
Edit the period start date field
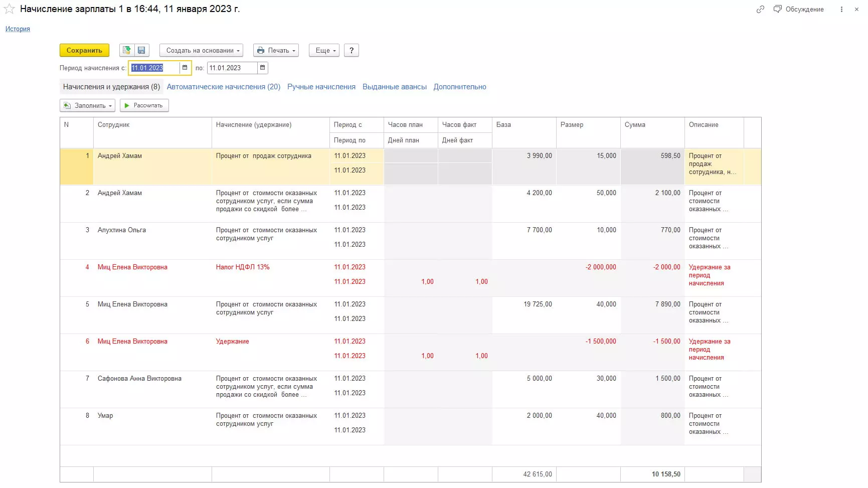[x=154, y=68]
